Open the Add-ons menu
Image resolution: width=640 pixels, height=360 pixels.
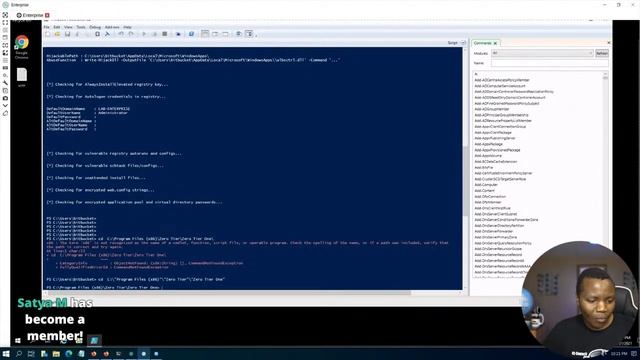click(112, 27)
